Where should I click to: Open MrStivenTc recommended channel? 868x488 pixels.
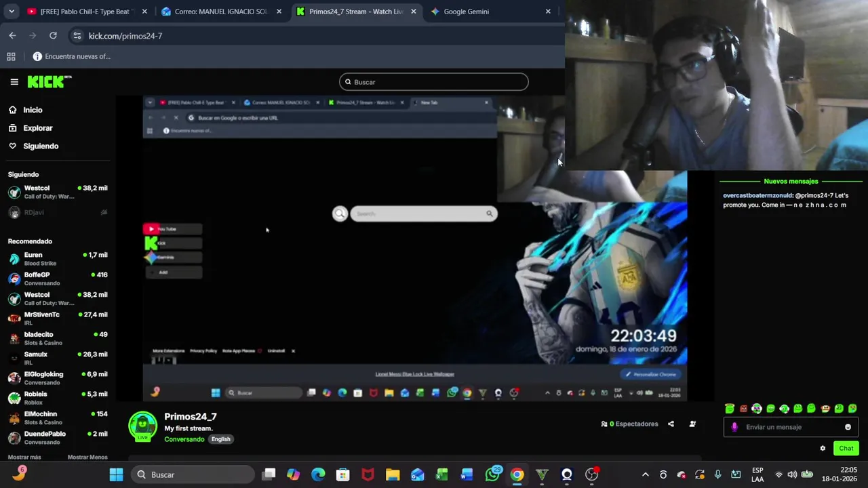point(58,319)
